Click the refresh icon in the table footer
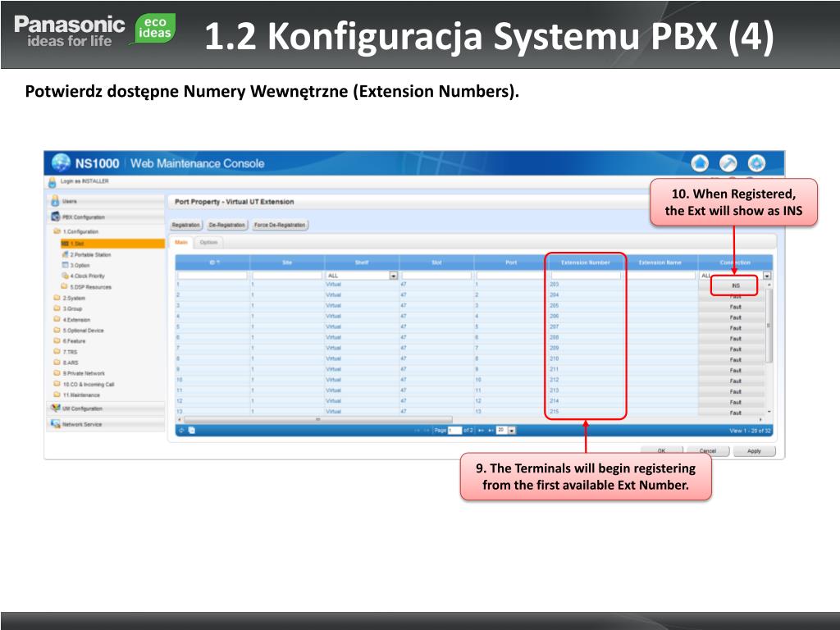The image size is (840, 630). [x=182, y=430]
